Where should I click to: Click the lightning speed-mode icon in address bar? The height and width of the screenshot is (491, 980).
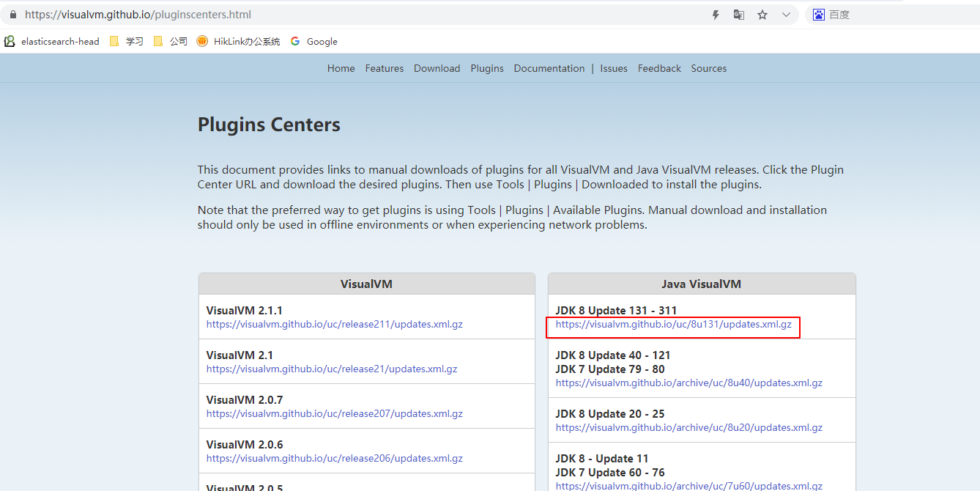[x=716, y=15]
